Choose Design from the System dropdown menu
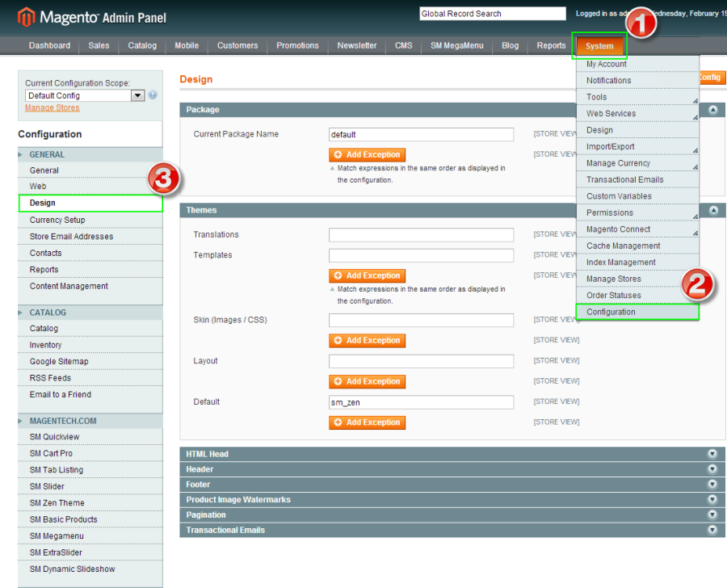This screenshot has height=588, width=727. [637, 130]
